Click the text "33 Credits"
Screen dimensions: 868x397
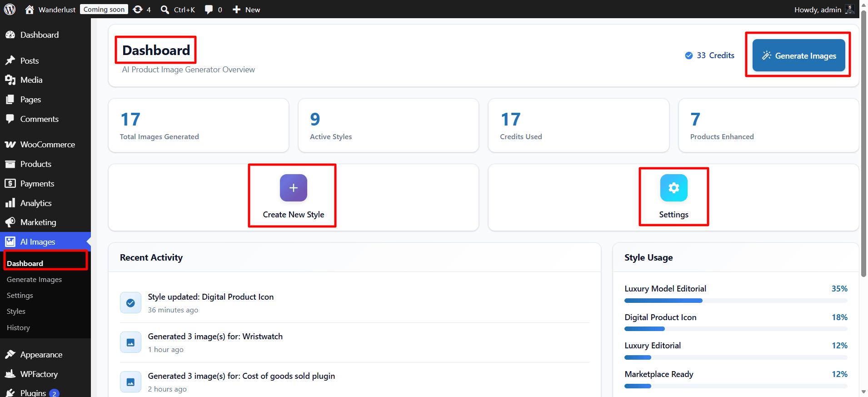[715, 55]
